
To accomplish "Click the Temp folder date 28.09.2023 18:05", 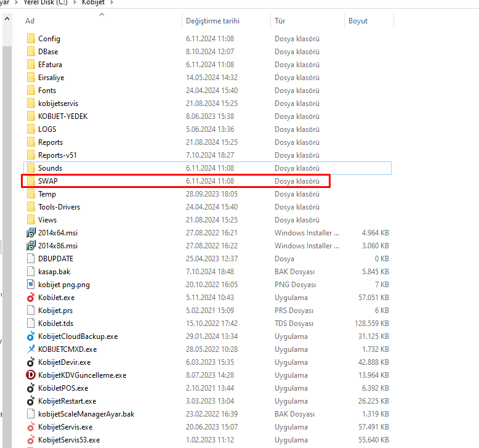I will [212, 194].
